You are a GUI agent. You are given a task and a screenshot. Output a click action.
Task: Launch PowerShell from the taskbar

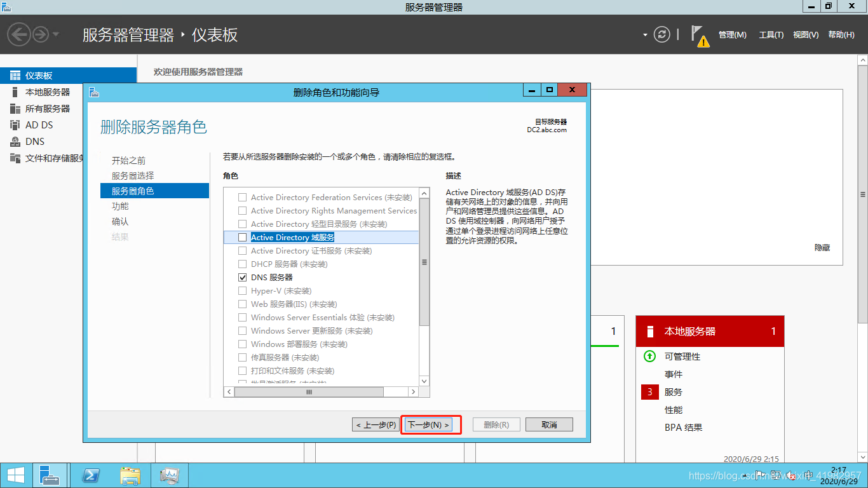(92, 475)
